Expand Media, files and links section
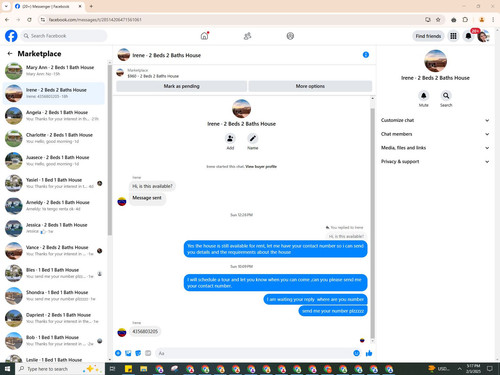This screenshot has height=375, width=500. pos(435,148)
